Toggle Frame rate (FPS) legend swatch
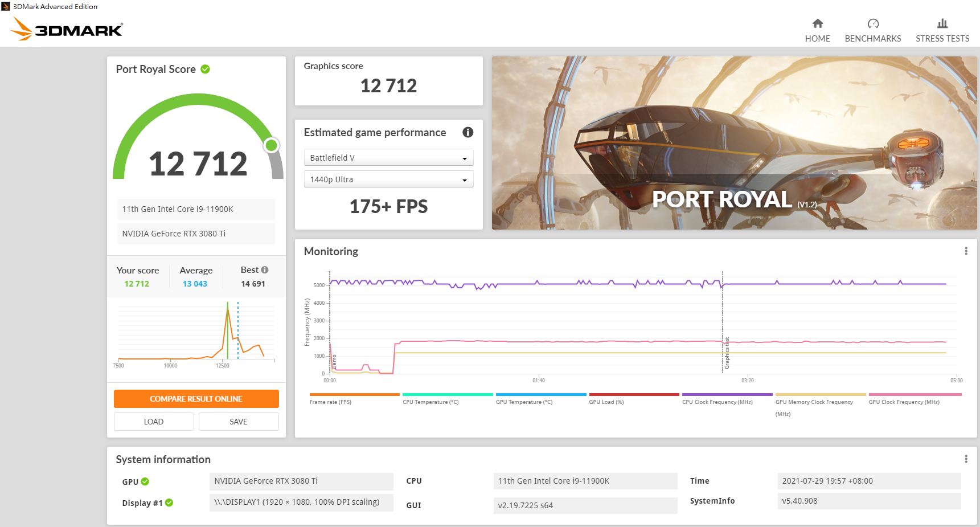 coord(354,394)
